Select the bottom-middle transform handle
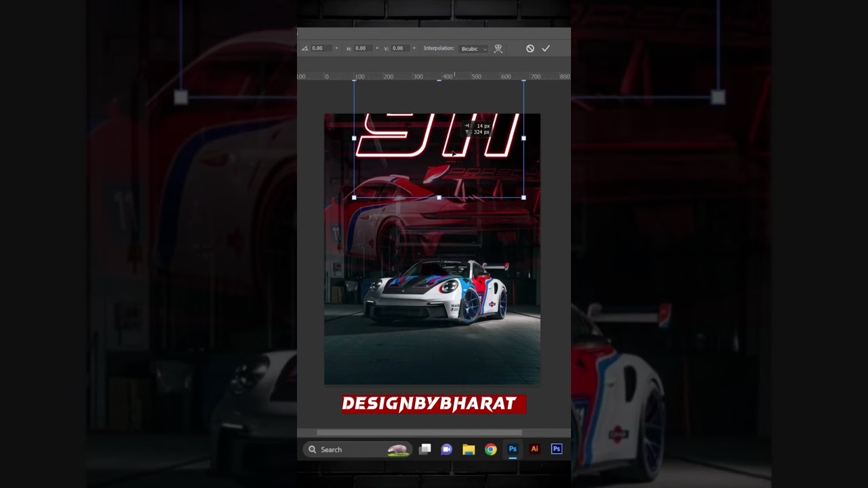Viewport: 868px width, 488px height. [x=439, y=198]
